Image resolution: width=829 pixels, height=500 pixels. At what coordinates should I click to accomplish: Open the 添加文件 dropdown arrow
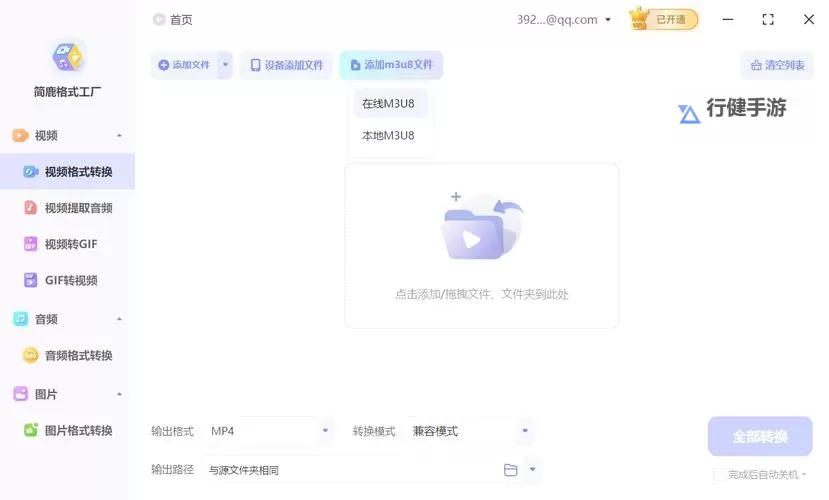point(225,65)
